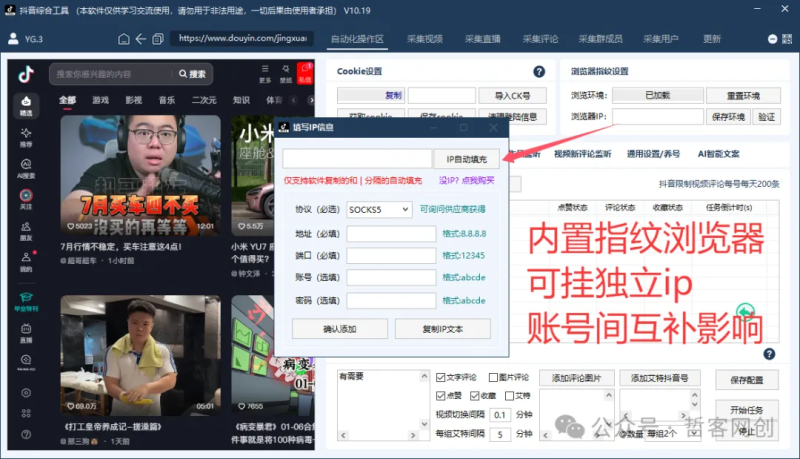Open 直播 in Douyin sidebar
The image size is (800, 459).
26,333
